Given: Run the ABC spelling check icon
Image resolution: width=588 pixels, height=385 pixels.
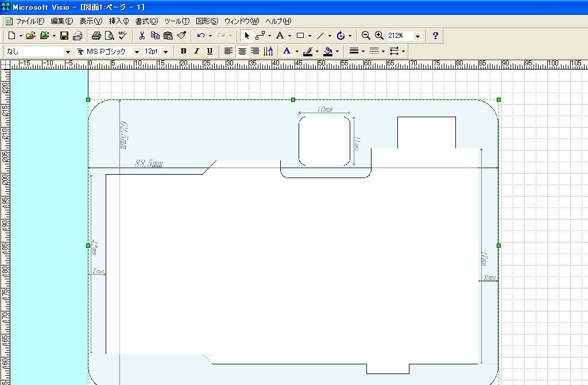Looking at the screenshot, I should [x=122, y=36].
